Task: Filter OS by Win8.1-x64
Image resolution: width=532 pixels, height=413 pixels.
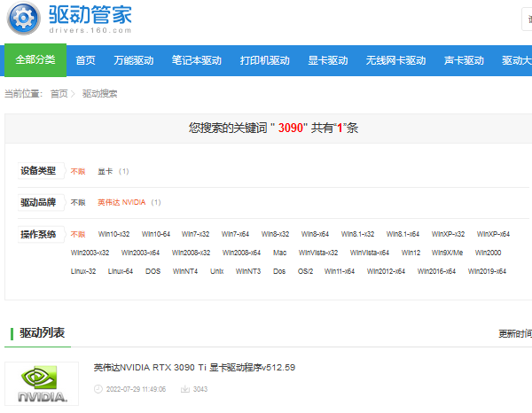Action: point(403,234)
